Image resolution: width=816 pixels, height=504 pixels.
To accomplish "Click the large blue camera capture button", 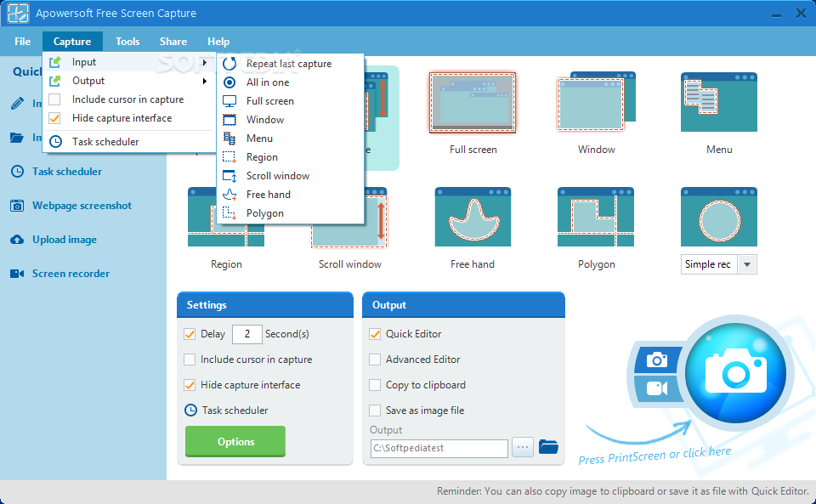I will pyautogui.click(x=735, y=373).
